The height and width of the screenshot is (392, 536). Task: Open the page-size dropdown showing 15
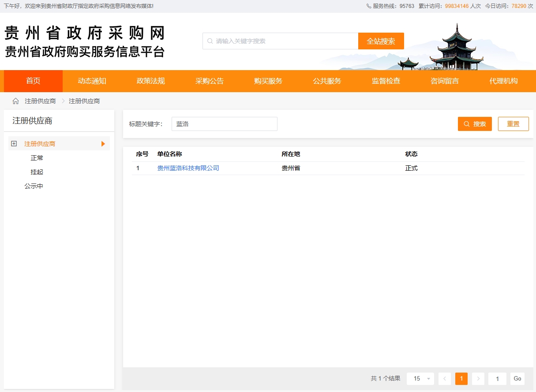tap(420, 378)
